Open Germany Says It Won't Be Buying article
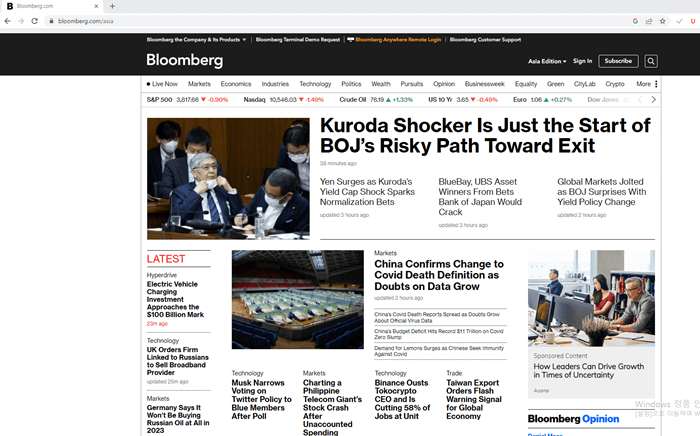 (x=178, y=419)
